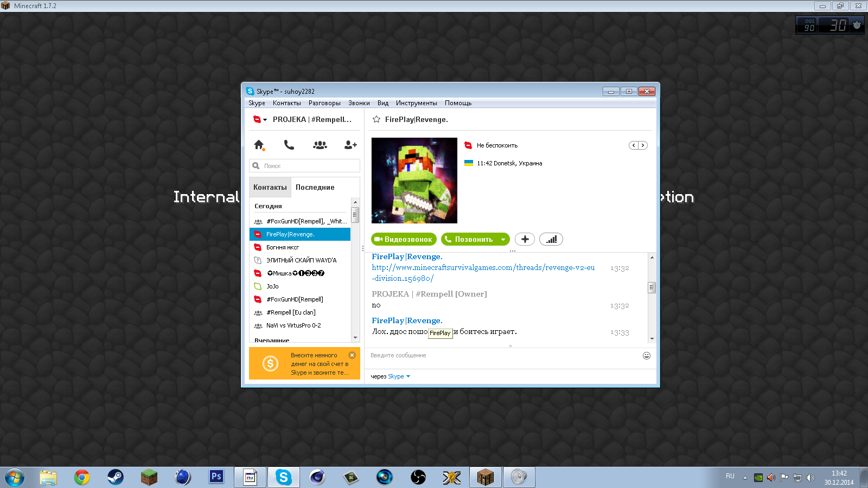Create a new group with the people icon
The height and width of the screenshot is (488, 868).
coord(320,145)
